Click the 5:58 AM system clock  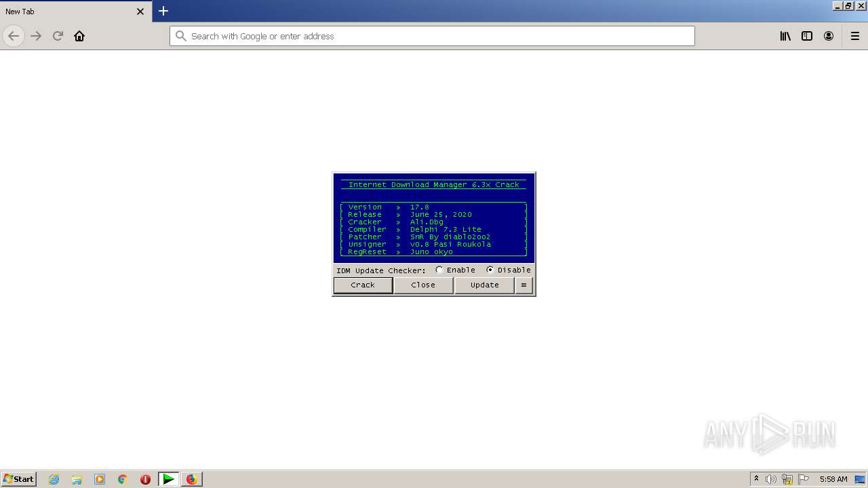point(833,479)
